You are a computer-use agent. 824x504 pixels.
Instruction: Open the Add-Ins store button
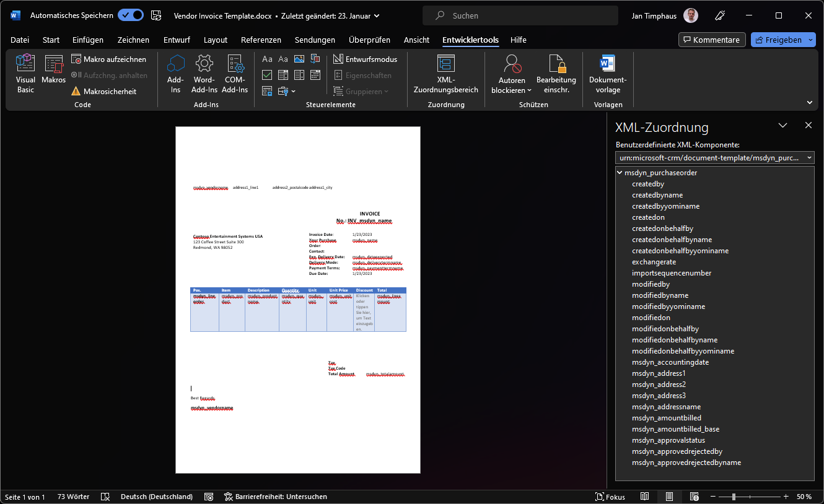(x=176, y=74)
